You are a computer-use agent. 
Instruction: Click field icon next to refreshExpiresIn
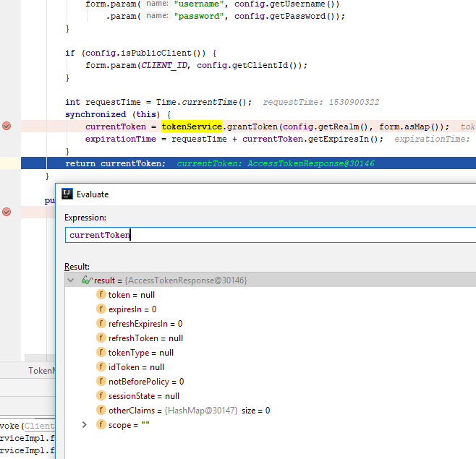(x=101, y=323)
